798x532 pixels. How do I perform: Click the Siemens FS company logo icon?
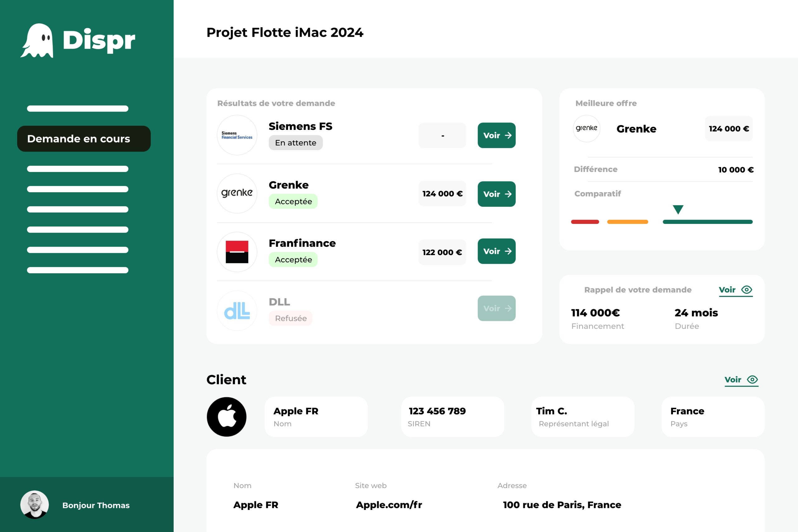[237, 135]
